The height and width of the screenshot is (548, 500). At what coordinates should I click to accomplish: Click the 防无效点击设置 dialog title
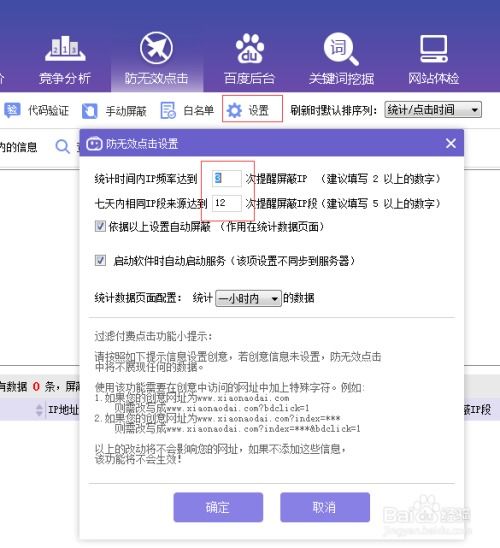click(x=142, y=144)
